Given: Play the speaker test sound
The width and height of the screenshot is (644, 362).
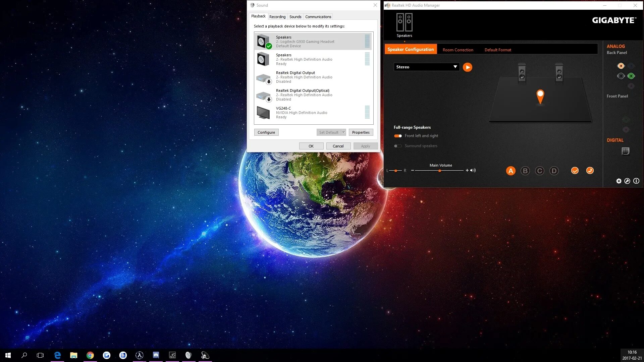Looking at the screenshot, I should coord(467,67).
